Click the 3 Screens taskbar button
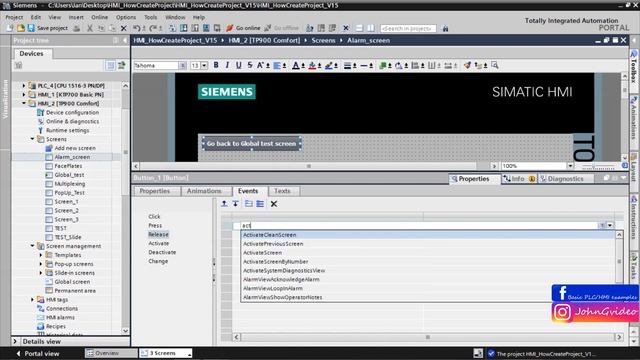 (165, 353)
